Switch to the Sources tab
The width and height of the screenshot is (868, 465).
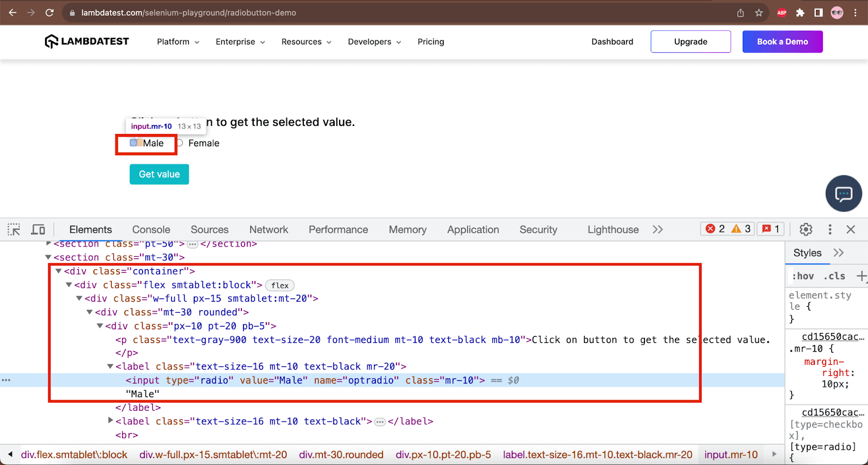click(209, 230)
